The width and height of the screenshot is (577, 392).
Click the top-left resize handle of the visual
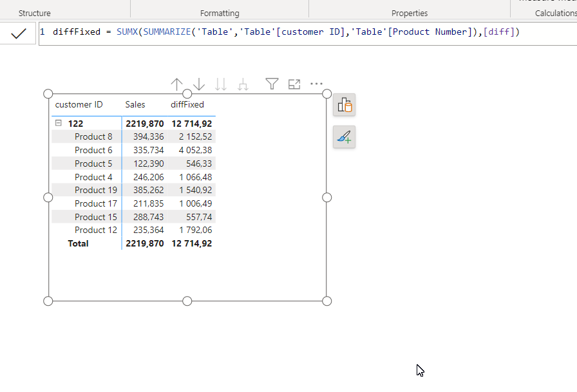tap(48, 94)
